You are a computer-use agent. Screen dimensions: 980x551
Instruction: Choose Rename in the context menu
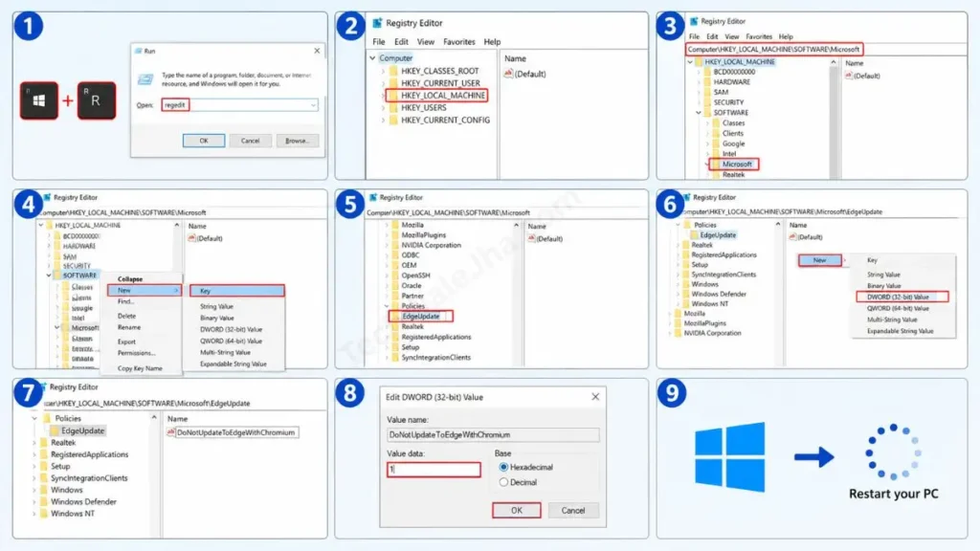[129, 327]
